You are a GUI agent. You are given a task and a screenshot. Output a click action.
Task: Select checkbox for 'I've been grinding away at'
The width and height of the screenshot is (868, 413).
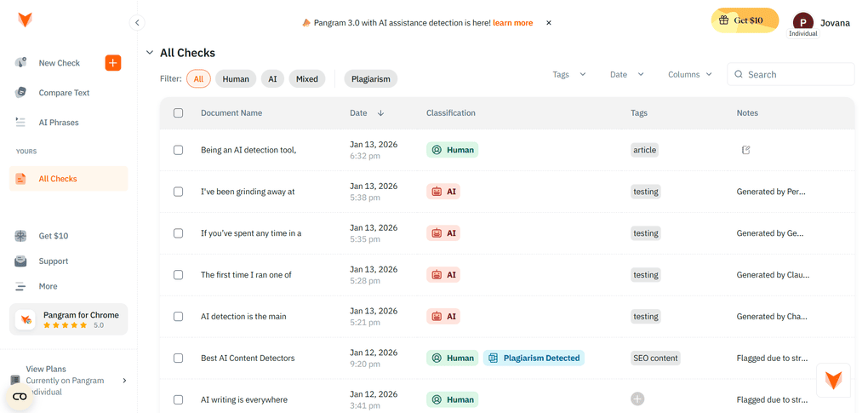coord(178,192)
